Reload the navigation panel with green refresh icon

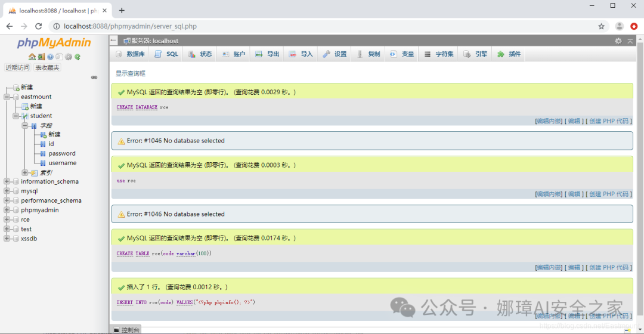[77, 57]
